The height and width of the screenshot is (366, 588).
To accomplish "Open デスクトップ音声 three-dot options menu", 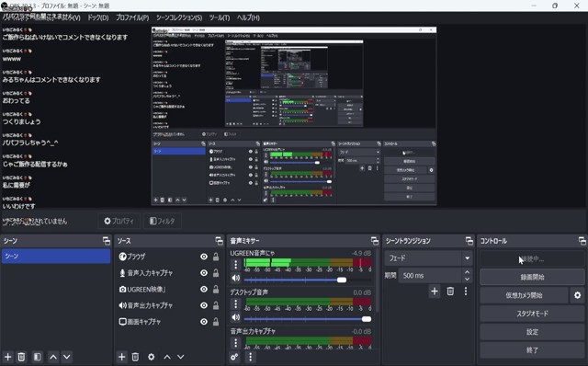I will pos(235,303).
